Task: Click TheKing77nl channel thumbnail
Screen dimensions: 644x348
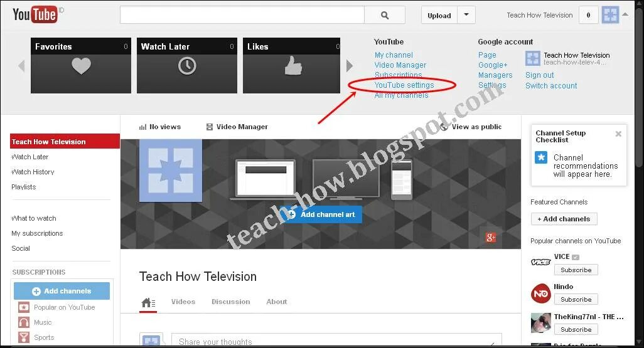Action: coord(540,322)
